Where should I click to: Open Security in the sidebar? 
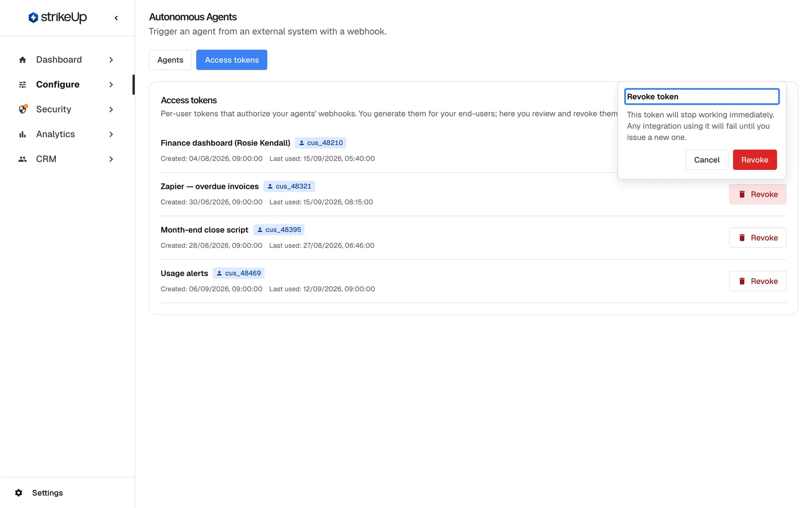(x=67, y=109)
